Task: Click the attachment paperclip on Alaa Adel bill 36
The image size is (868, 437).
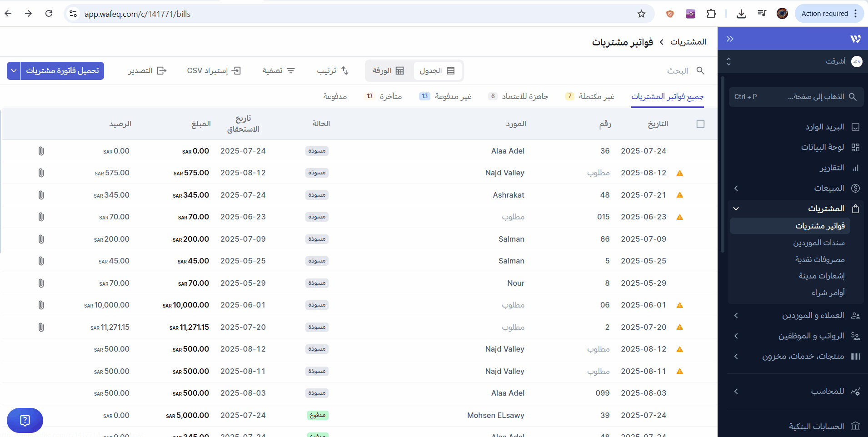Action: coord(41,151)
